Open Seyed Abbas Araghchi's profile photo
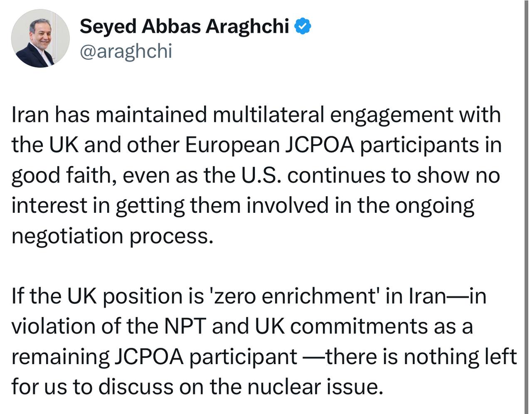This screenshot has width=532, height=414. point(40,38)
